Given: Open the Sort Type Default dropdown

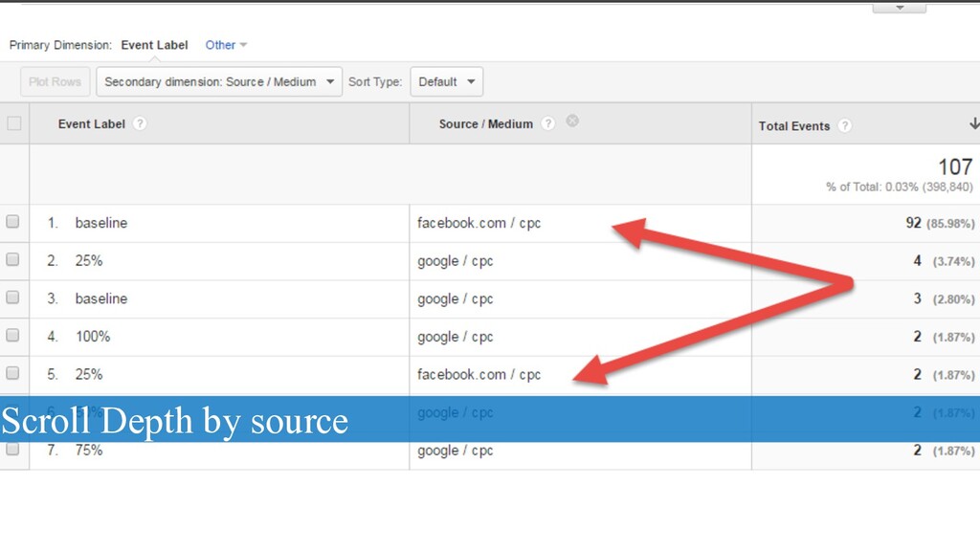Looking at the screenshot, I should coord(446,82).
